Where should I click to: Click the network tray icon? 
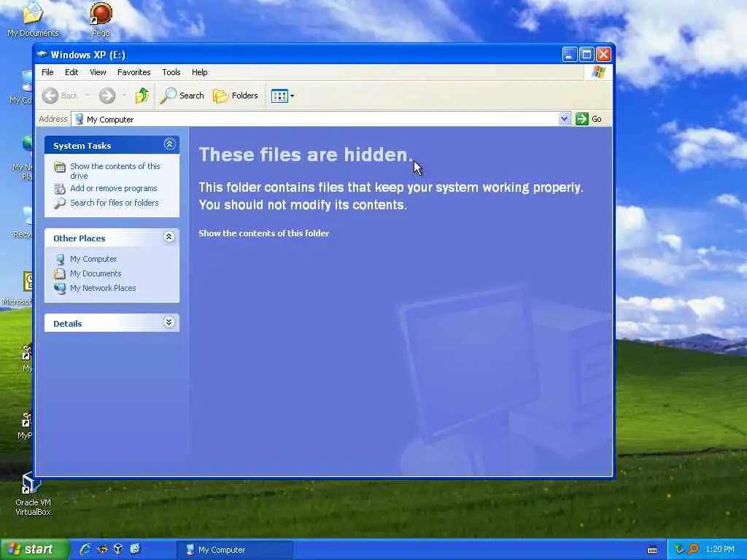click(679, 550)
